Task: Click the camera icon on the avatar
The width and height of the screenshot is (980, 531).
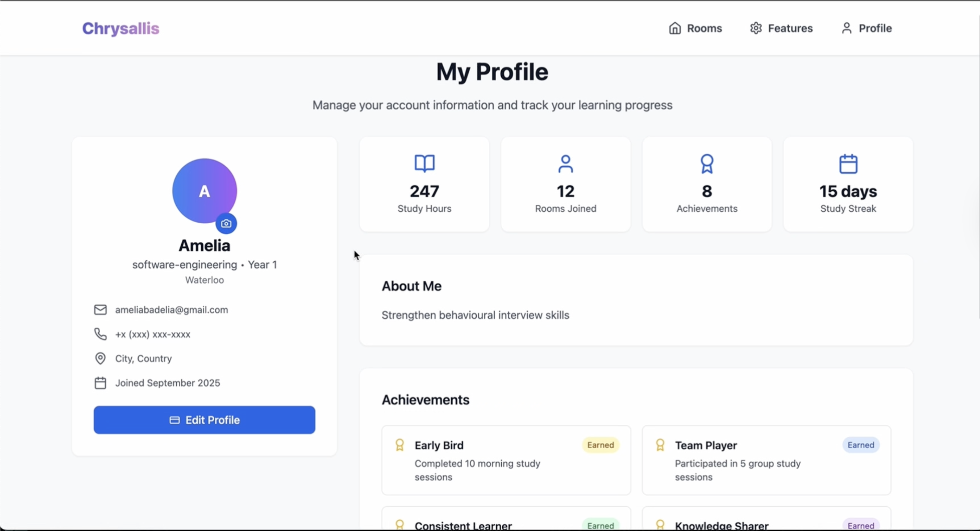Action: coord(226,223)
